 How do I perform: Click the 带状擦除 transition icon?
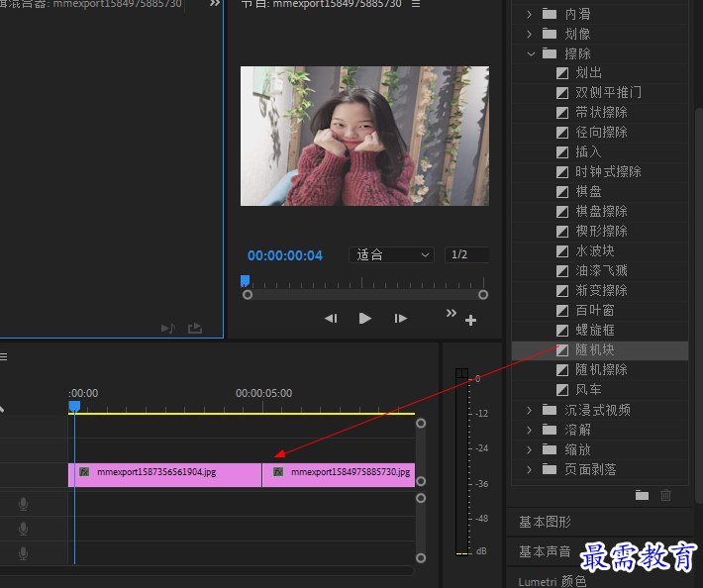click(562, 113)
